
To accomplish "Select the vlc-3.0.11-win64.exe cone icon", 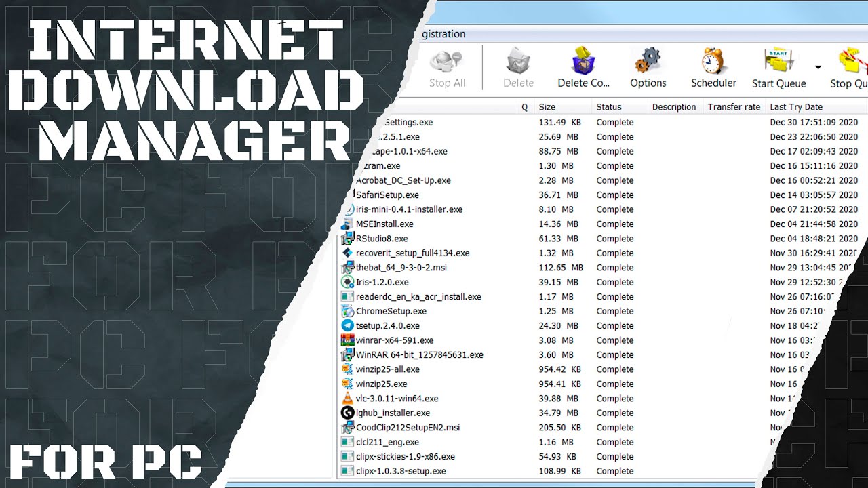I will (x=347, y=399).
